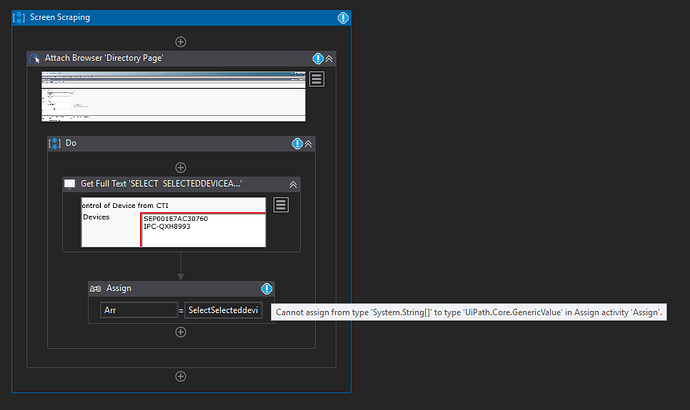Click the Do sequence icon
This screenshot has width=690, height=410.
(55, 143)
